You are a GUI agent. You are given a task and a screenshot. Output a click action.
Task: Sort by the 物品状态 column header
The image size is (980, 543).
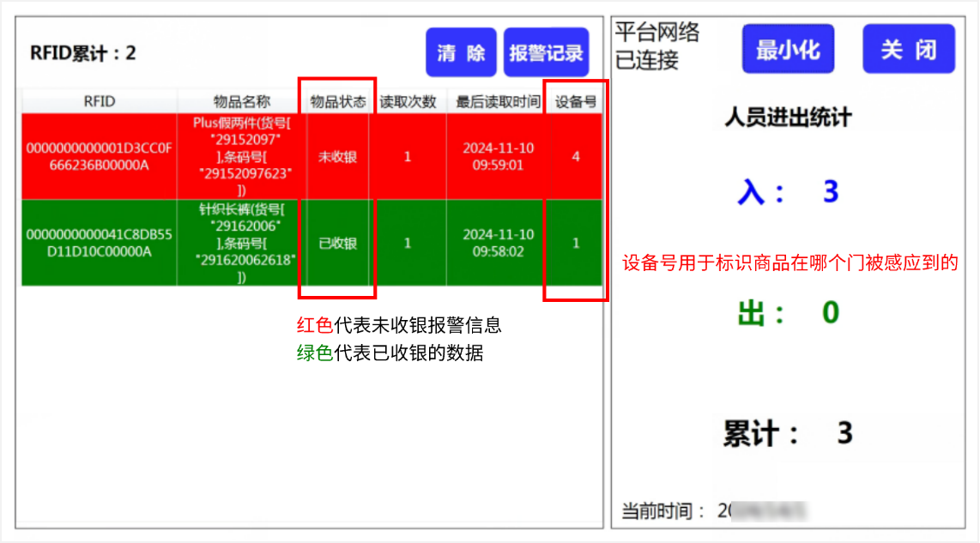338,100
